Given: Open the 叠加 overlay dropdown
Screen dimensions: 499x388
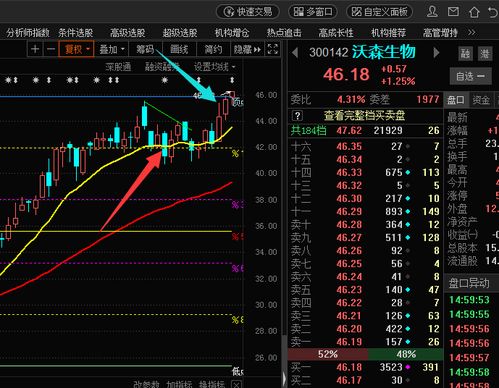Looking at the screenshot, I should coord(112,49).
